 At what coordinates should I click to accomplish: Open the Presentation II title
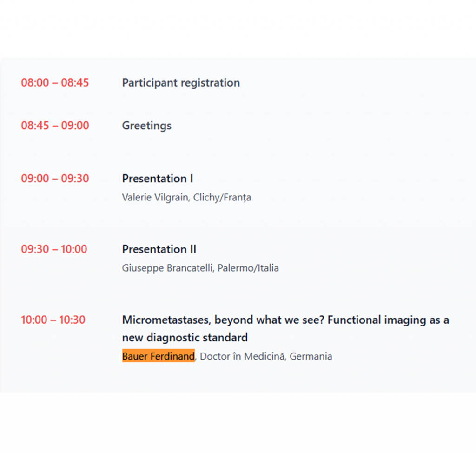coord(159,249)
